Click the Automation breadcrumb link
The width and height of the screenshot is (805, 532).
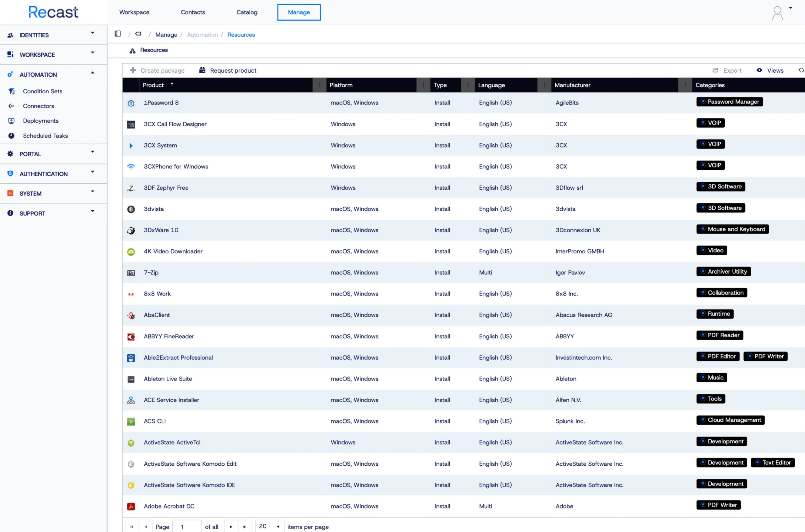click(203, 35)
